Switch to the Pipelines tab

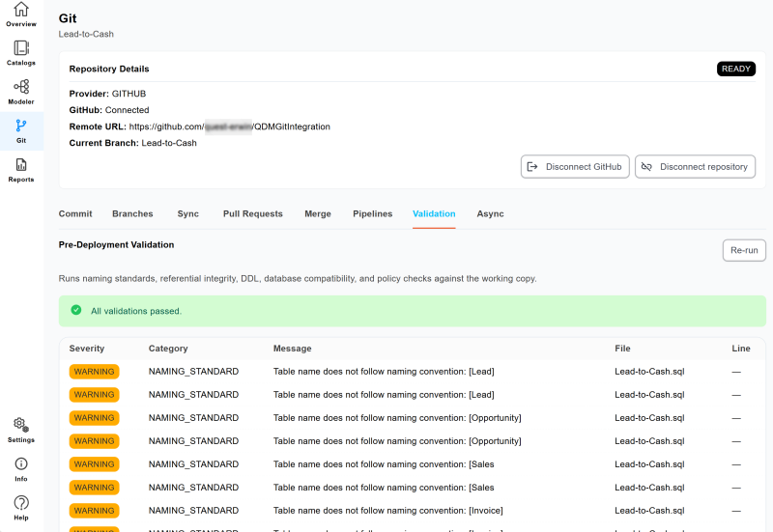point(373,213)
